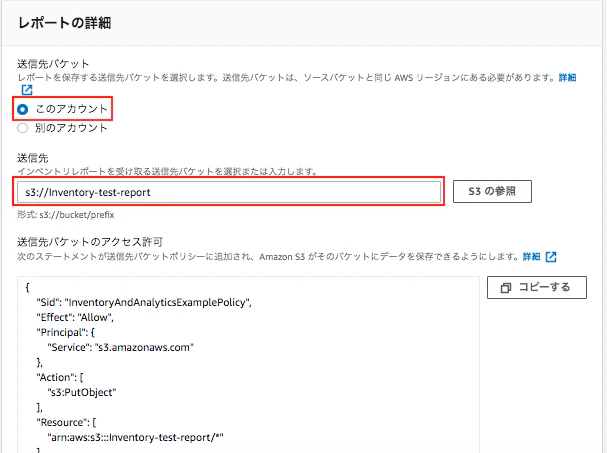Click the external link icon beside アクセス許可 詳細

(551, 257)
